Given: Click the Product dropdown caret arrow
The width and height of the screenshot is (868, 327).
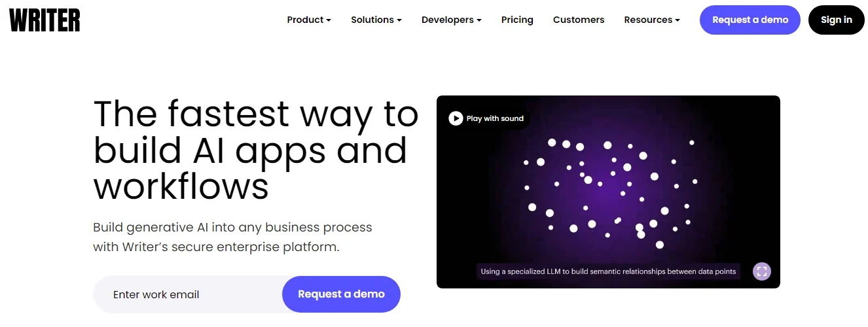Looking at the screenshot, I should pos(329,20).
